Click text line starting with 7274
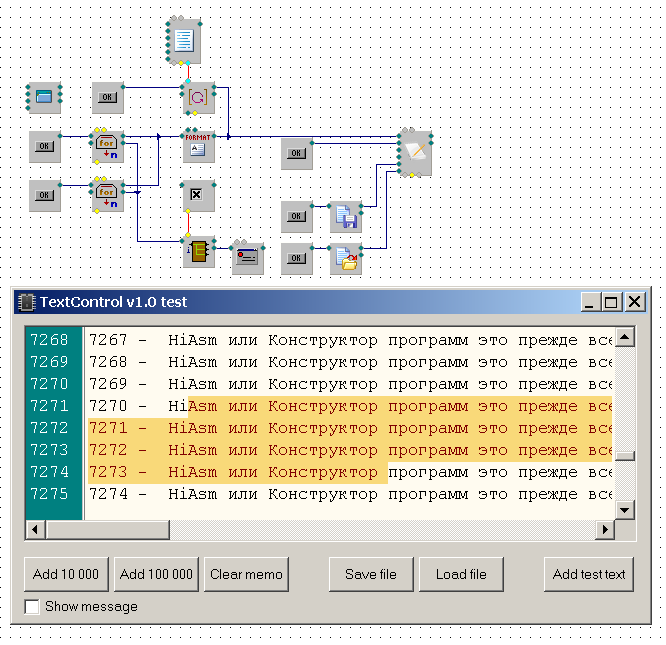This screenshot has width=666, height=645. tap(350, 495)
